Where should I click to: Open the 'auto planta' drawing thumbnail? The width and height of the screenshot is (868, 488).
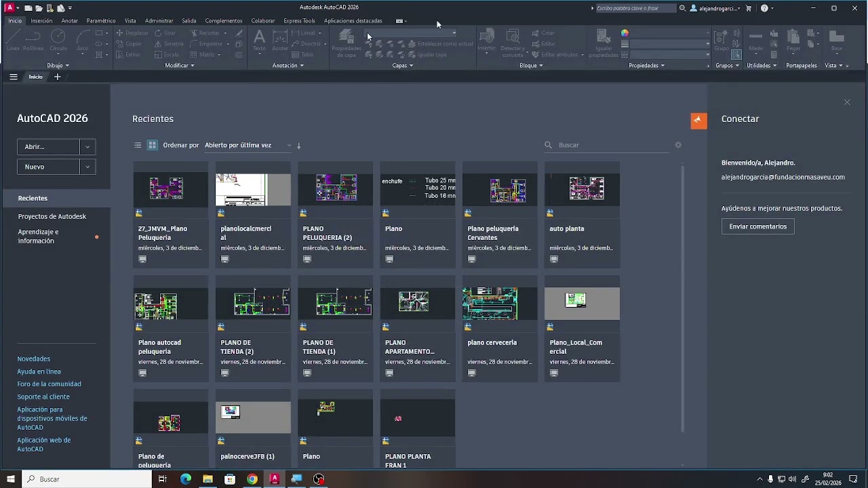coord(582,190)
